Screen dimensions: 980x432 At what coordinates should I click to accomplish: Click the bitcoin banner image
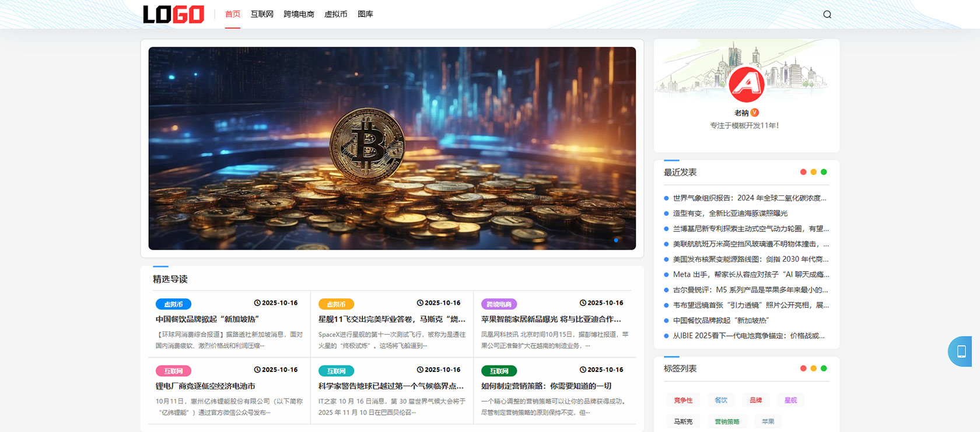click(x=392, y=149)
